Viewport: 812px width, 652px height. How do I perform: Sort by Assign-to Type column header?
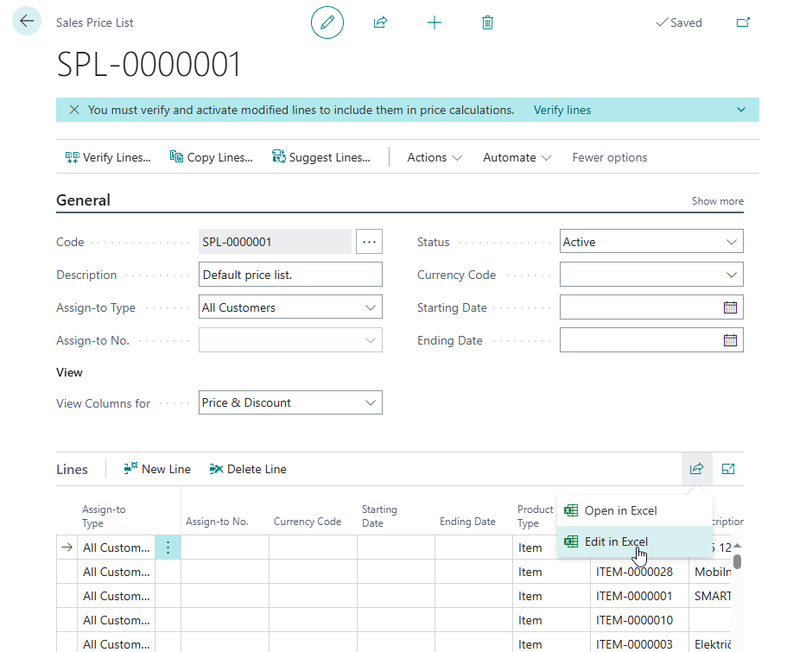coord(104,516)
